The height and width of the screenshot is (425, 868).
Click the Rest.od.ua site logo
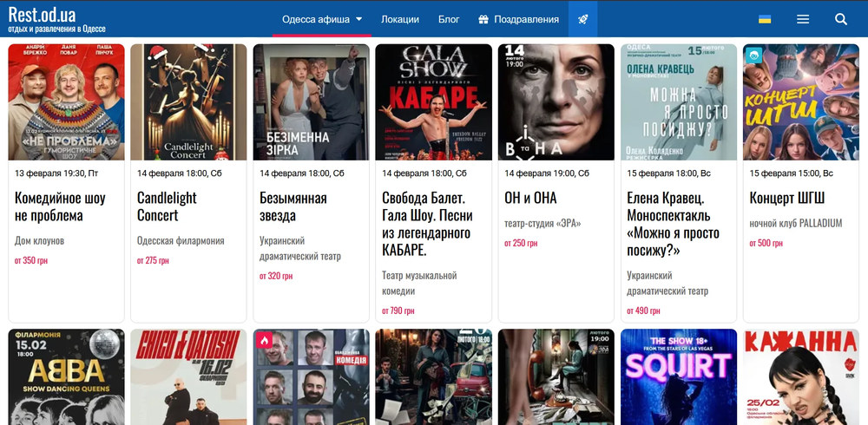[42, 14]
